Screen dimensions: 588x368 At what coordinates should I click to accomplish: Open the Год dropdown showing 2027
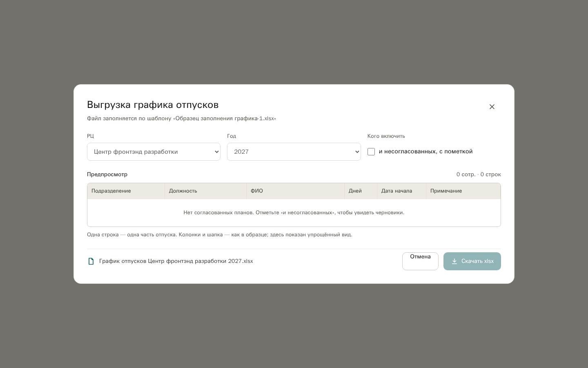point(294,152)
